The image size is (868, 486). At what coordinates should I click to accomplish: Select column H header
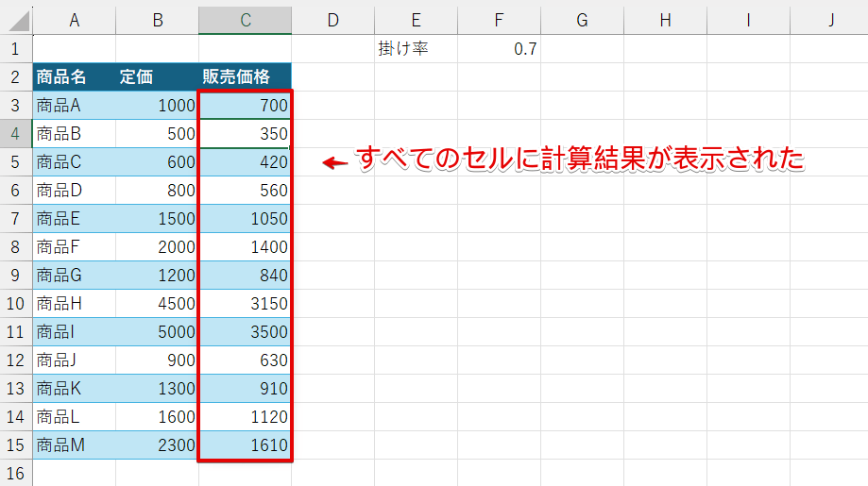pyautogui.click(x=665, y=21)
